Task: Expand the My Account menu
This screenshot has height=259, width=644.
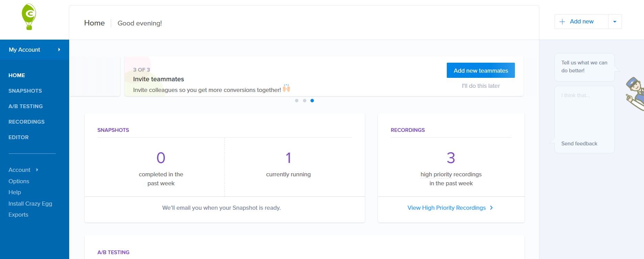Action: (34, 50)
